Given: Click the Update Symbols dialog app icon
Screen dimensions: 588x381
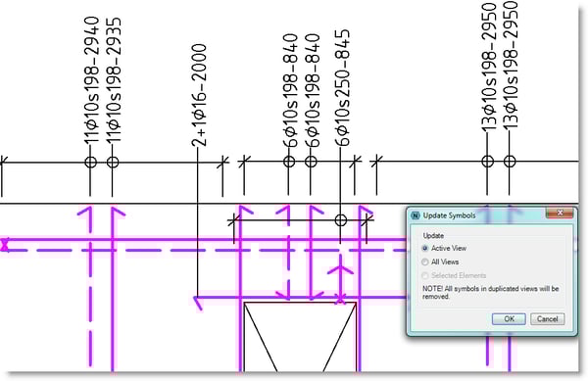Looking at the screenshot, I should click(x=416, y=215).
